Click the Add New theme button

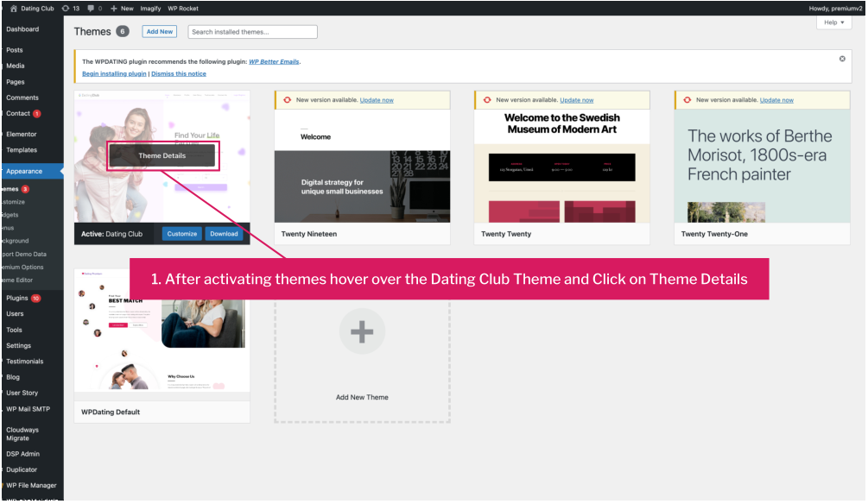click(160, 32)
